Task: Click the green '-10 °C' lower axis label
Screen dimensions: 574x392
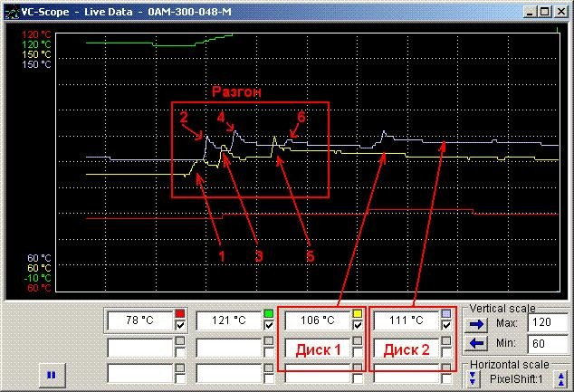Action: coord(37,278)
